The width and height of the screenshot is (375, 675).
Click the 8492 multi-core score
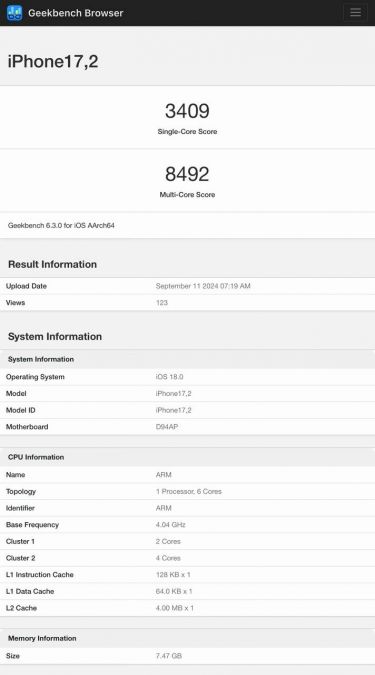point(187,174)
